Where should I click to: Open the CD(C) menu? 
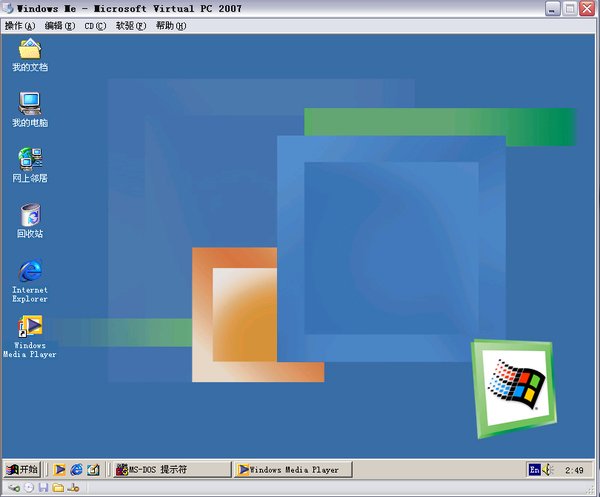tap(95, 26)
